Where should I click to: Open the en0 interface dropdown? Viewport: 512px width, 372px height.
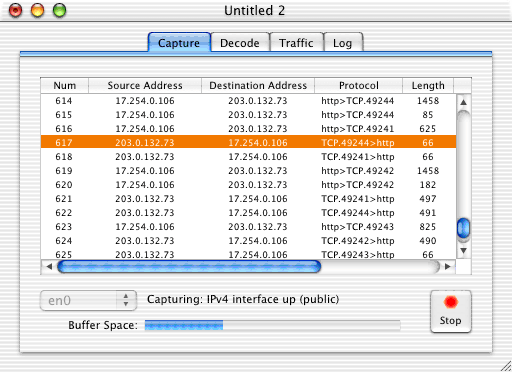[x=88, y=300]
